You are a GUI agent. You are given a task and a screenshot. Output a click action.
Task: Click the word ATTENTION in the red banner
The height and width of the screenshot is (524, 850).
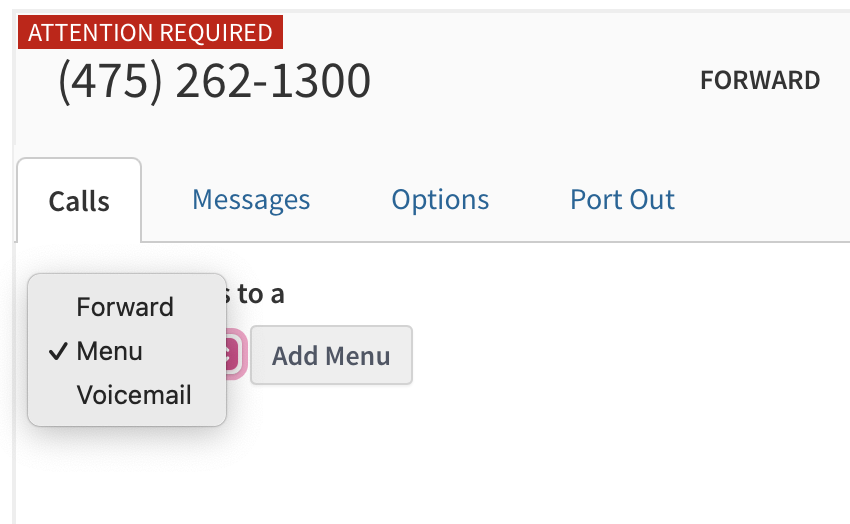click(x=91, y=33)
